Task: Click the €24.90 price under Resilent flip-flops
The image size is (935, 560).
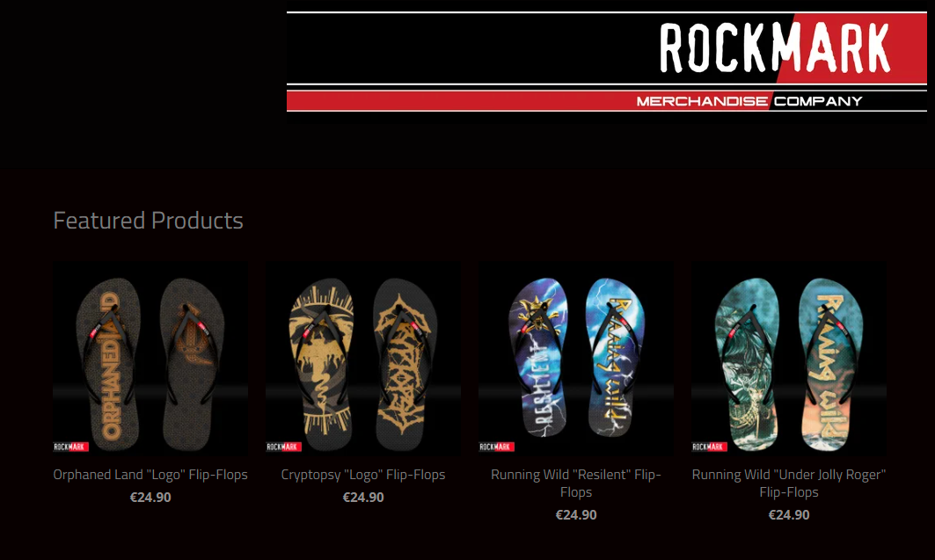Action: pos(576,514)
